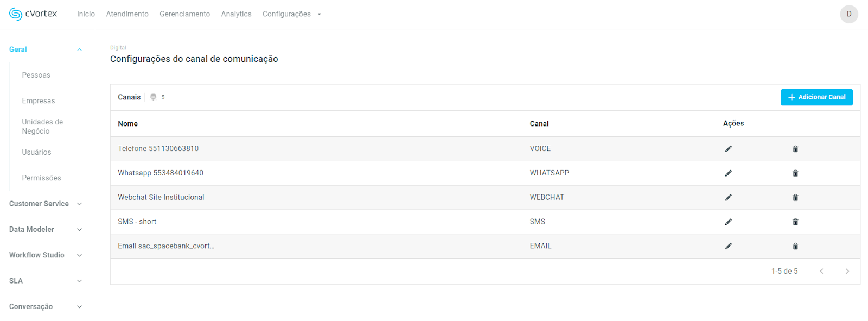Click the cVortex logo
This screenshot has height=321, width=868.
pyautogui.click(x=33, y=14)
